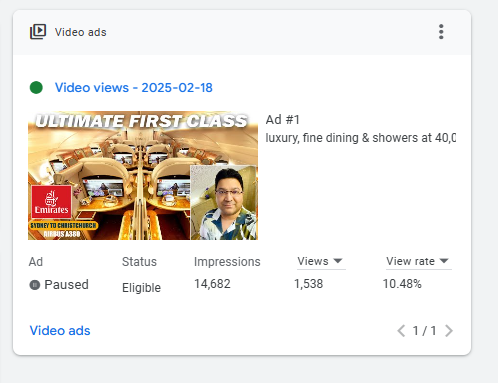Click the Video ads link at bottom
498x383 pixels.
click(x=60, y=331)
